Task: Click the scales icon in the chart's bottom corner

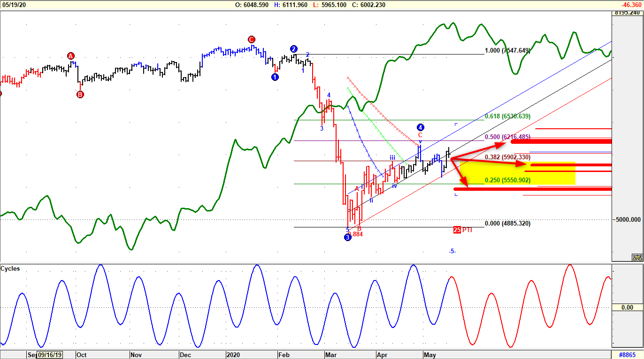Action: click(x=636, y=257)
